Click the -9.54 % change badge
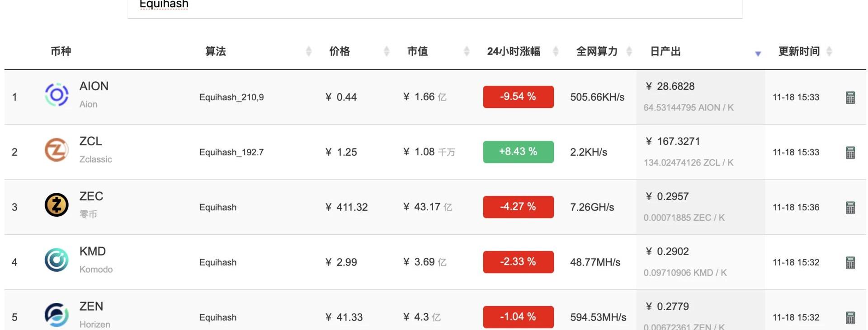 point(518,97)
